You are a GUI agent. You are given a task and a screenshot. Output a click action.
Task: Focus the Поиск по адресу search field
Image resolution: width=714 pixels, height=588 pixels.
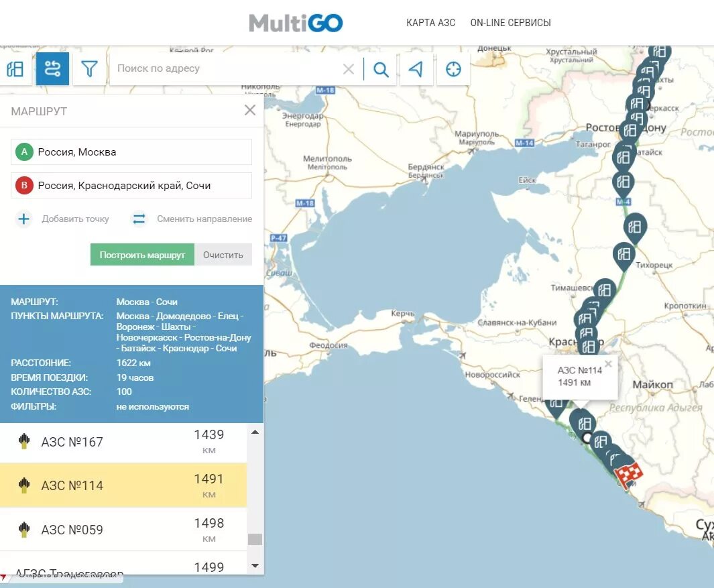click(228, 69)
